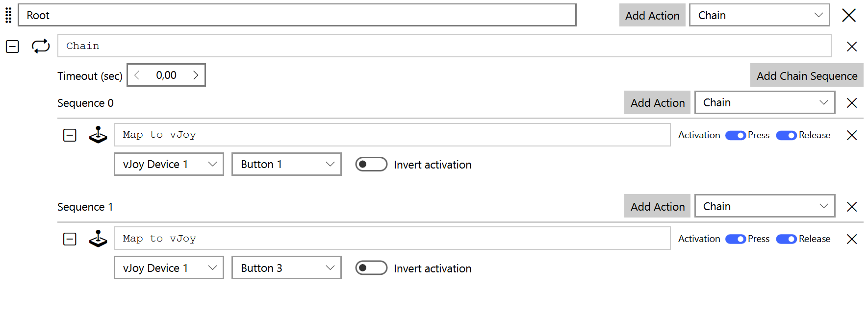
Task: Disable Release activation in Sequence 1
Action: [x=786, y=239]
